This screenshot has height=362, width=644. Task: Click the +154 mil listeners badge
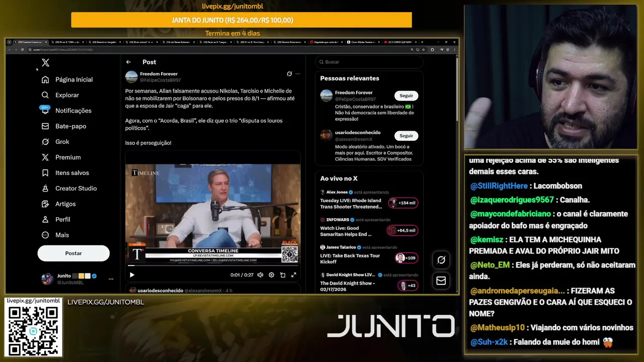pyautogui.click(x=403, y=203)
